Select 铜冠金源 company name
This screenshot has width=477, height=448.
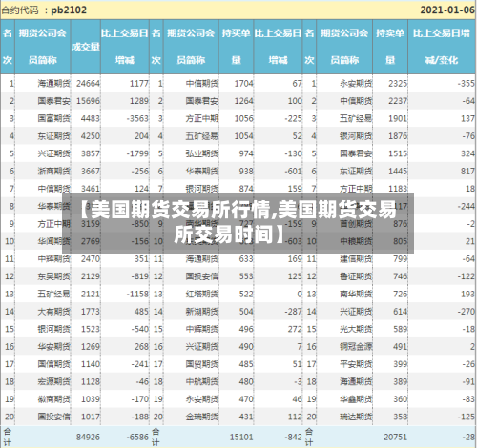(x=356, y=346)
